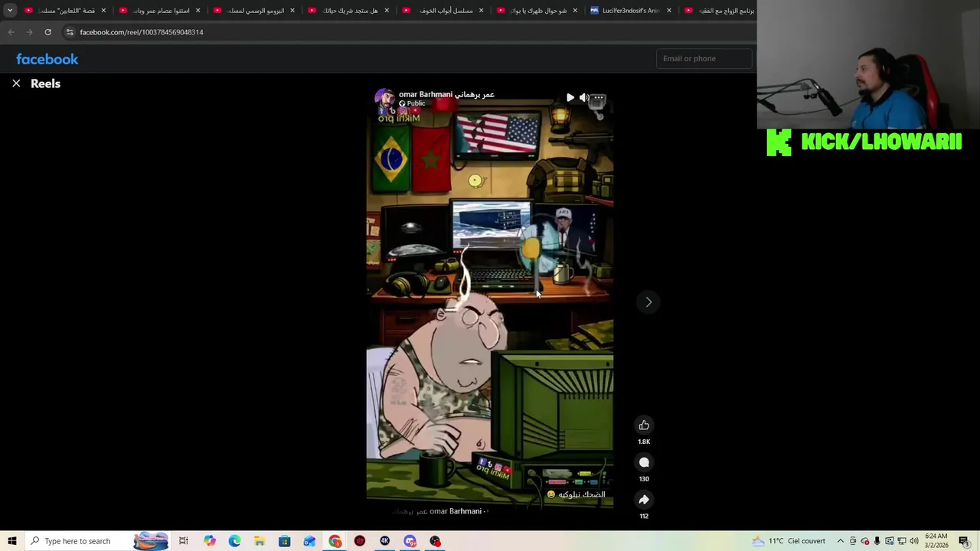Open network status in system tray
Viewport: 980px width, 551px height.
[901, 541]
